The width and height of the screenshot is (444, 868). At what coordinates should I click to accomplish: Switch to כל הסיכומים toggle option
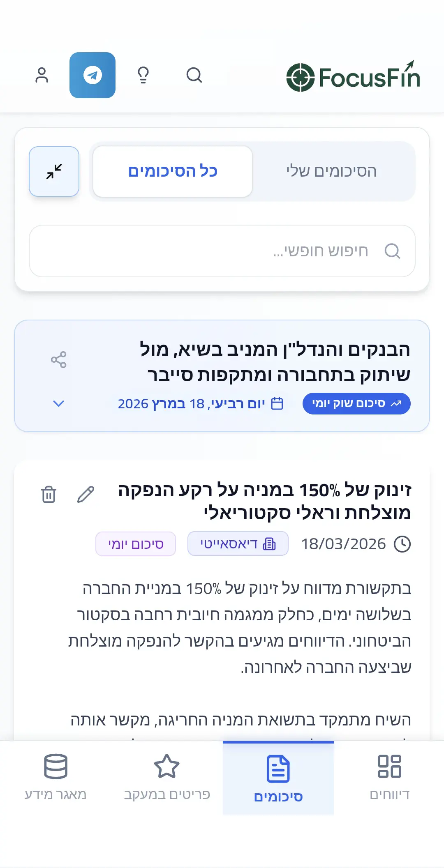click(x=173, y=171)
